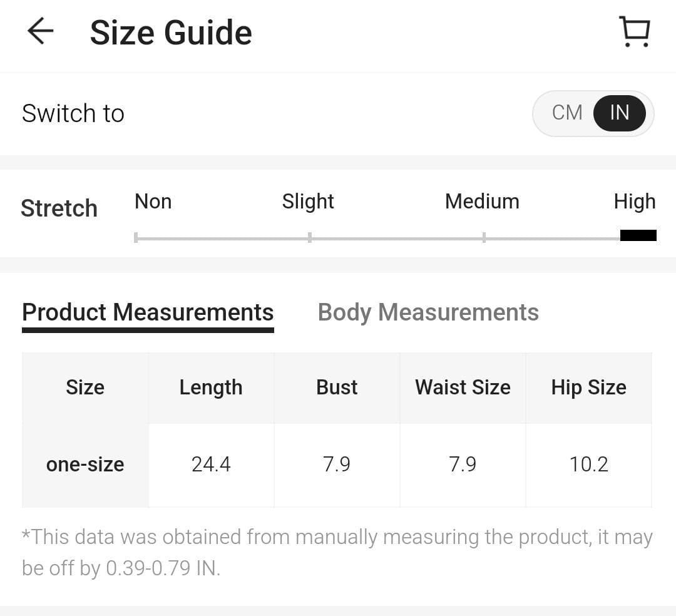Image resolution: width=676 pixels, height=616 pixels.
Task: Click the High stretch indicator bar
Action: (x=638, y=235)
